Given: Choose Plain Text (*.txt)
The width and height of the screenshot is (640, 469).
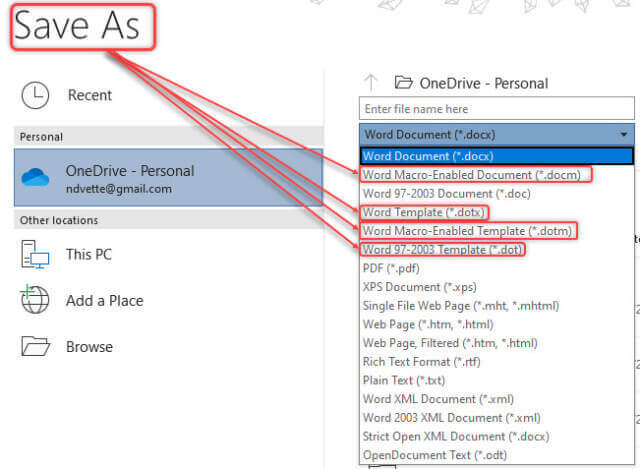Looking at the screenshot, I should (404, 380).
